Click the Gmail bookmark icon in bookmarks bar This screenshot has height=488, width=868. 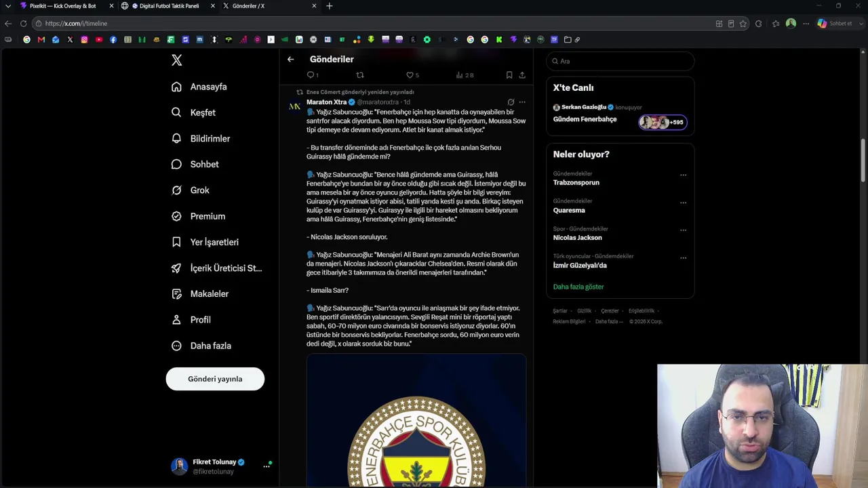click(41, 39)
